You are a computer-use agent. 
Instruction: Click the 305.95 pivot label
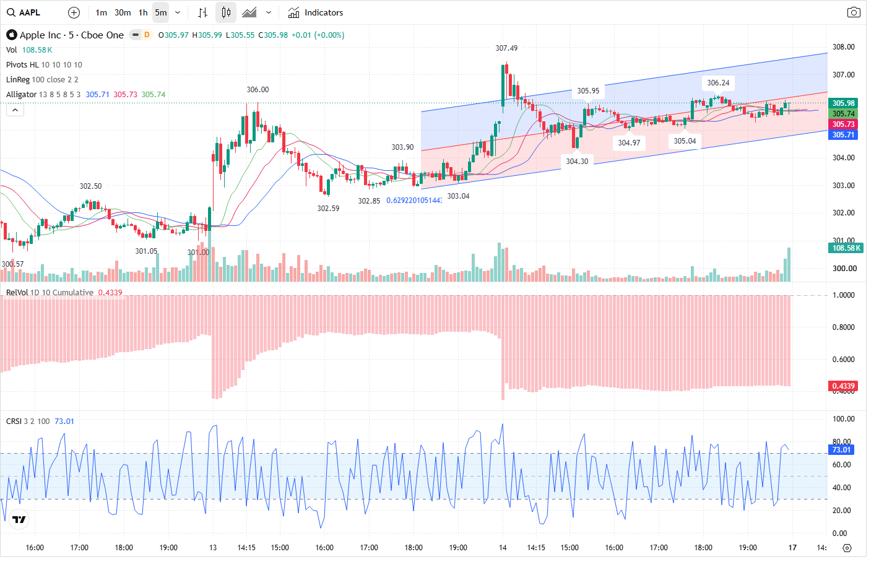[x=588, y=90]
